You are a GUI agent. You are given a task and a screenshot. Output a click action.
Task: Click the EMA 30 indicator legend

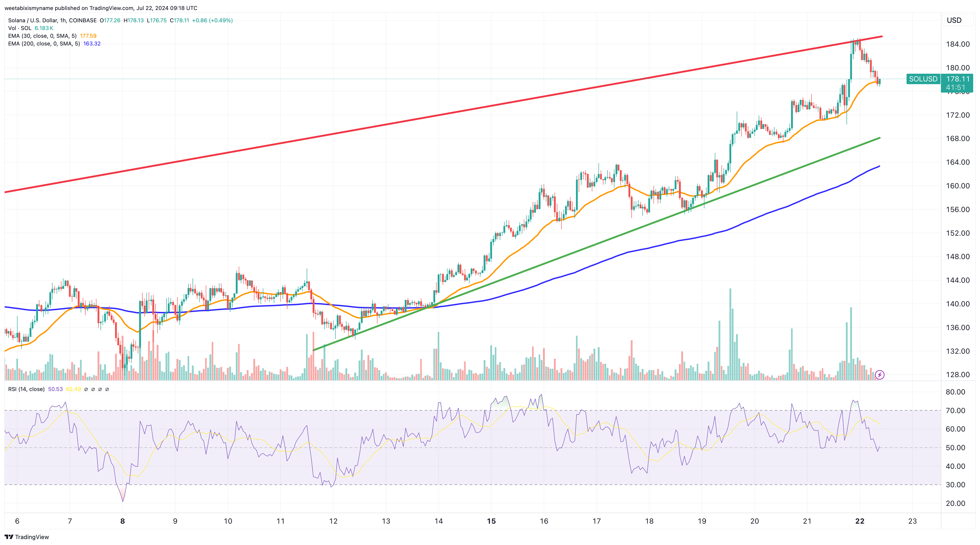pos(42,36)
